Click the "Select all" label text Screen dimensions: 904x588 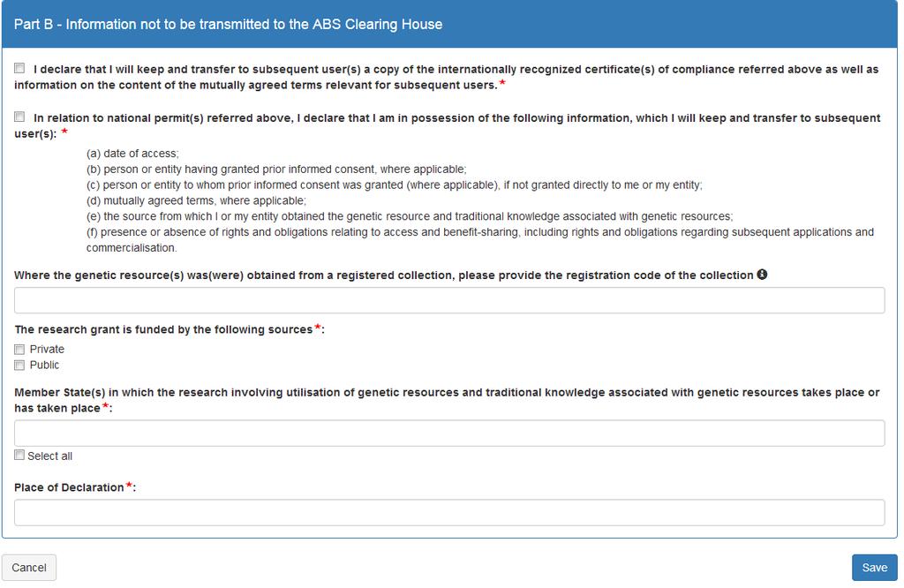[49, 456]
